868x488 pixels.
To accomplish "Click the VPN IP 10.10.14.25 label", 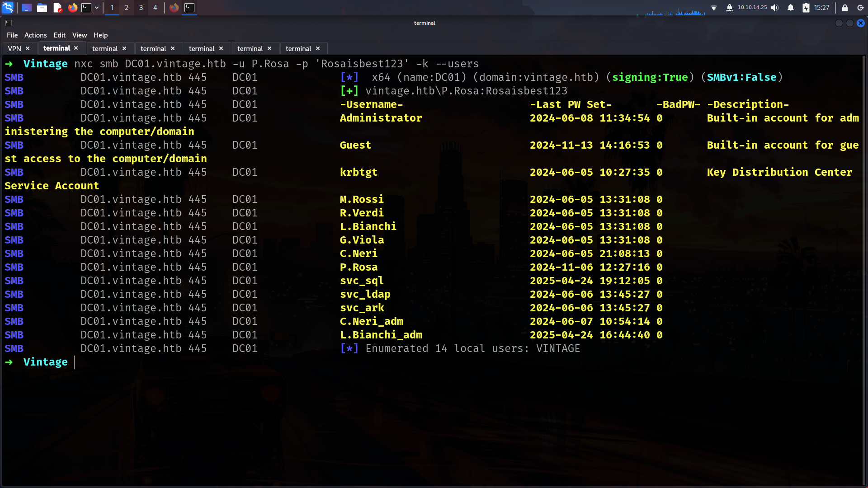I will tap(752, 7).
